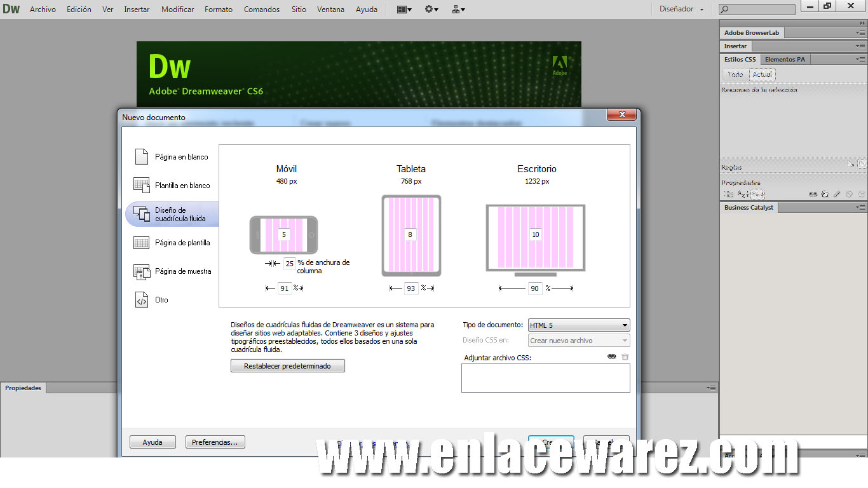Open the Tipo de documento dropdown
This screenshot has height=488, width=868.
579,325
